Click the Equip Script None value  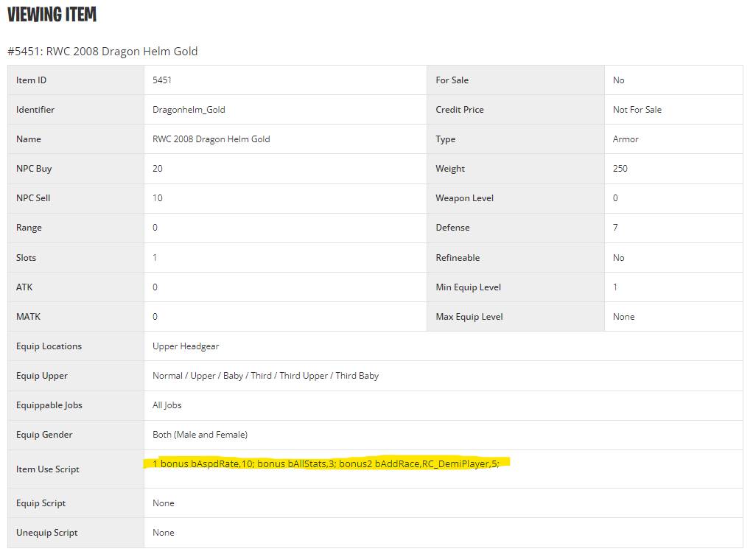coord(164,503)
